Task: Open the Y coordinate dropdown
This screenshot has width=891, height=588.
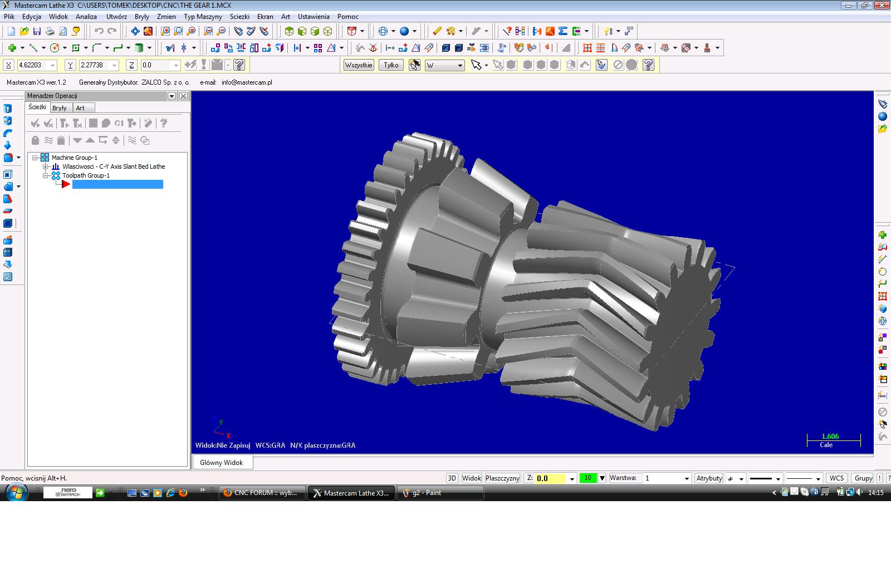Action: [x=115, y=65]
